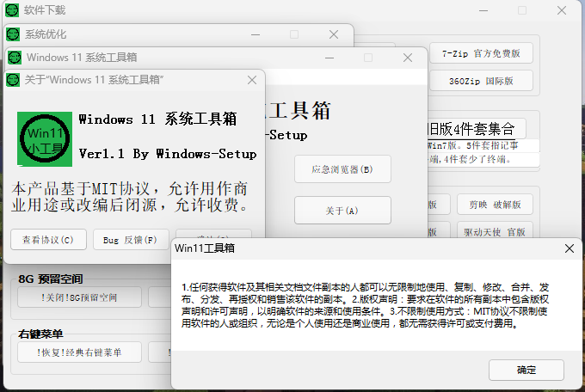Click the !关闭!8G预留空间 button

(x=79, y=297)
